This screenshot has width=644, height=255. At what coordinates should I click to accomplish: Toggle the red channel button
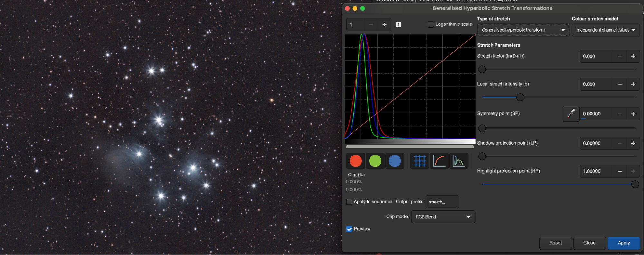coord(356,161)
